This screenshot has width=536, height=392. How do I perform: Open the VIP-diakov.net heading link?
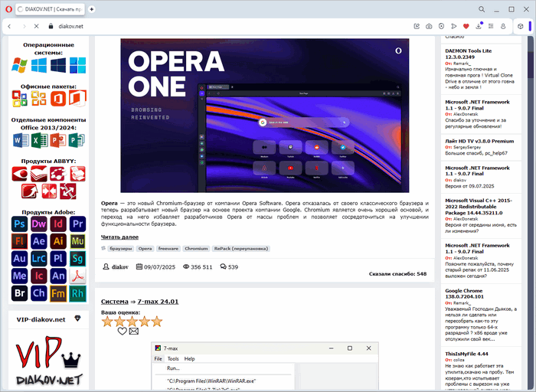point(41,319)
